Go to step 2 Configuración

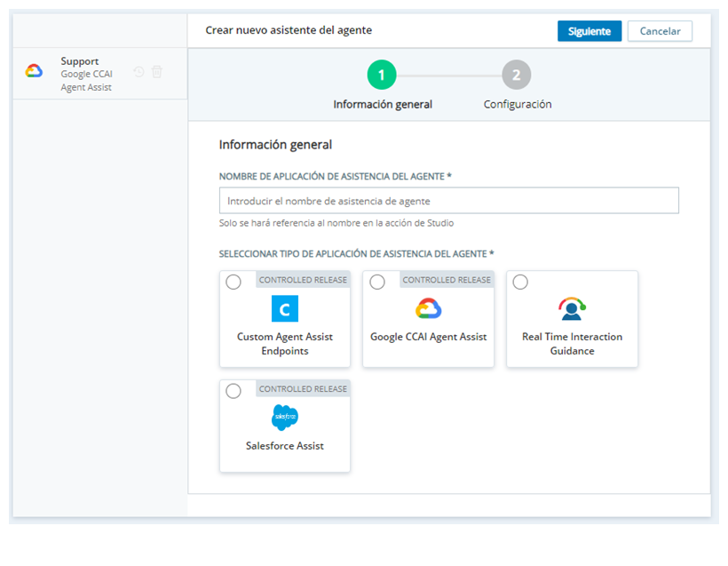(517, 75)
